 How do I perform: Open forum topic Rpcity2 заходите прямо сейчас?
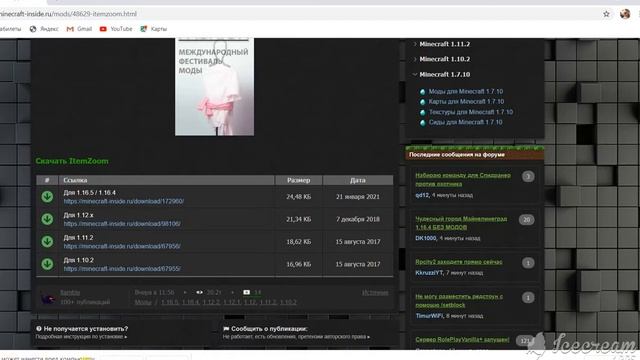(459, 262)
